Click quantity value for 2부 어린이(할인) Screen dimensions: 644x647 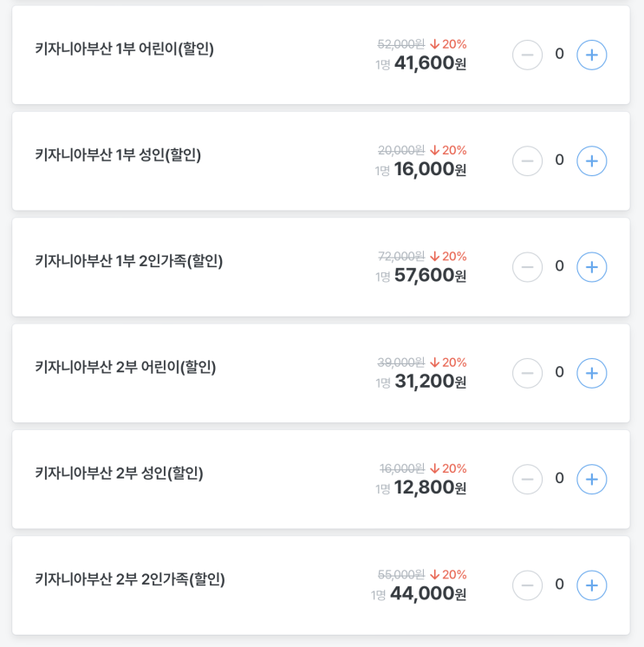[x=559, y=372]
